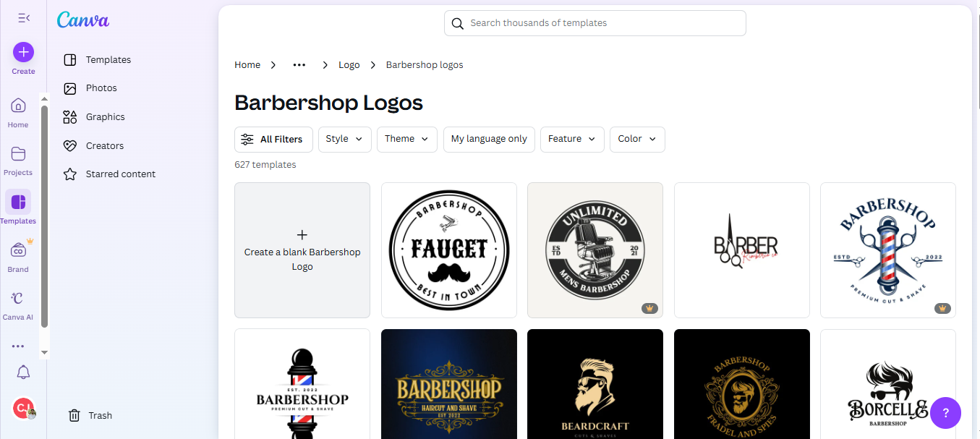Open Starred content
980x439 pixels.
(x=119, y=174)
